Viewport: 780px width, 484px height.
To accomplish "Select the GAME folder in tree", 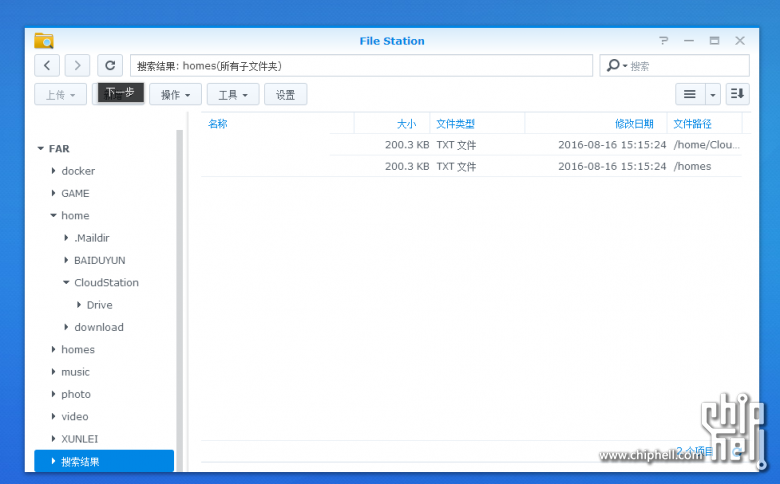I will (75, 193).
